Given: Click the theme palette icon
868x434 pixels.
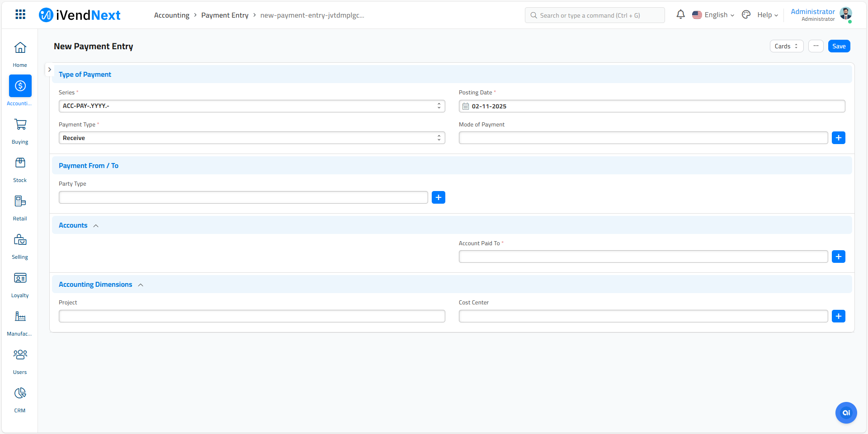Looking at the screenshot, I should coord(746,15).
